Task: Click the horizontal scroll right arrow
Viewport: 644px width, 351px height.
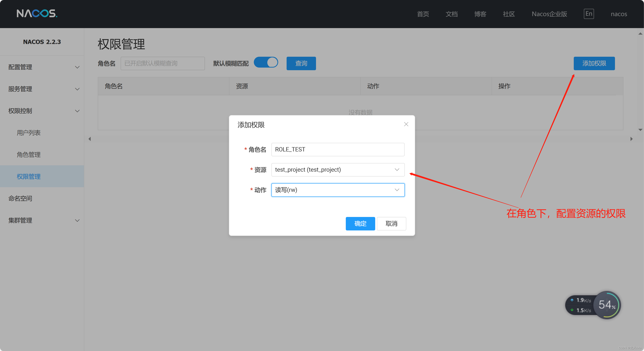Action: (631, 139)
